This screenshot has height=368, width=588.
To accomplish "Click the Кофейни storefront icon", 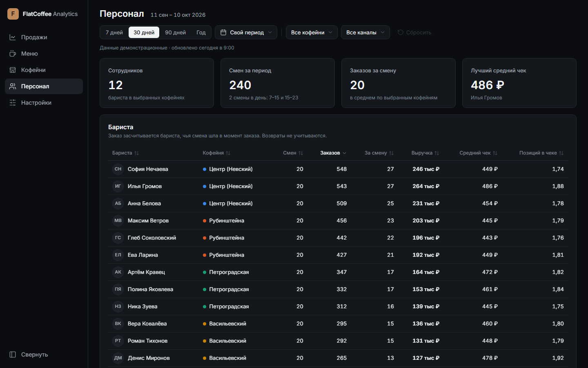I will tap(13, 70).
